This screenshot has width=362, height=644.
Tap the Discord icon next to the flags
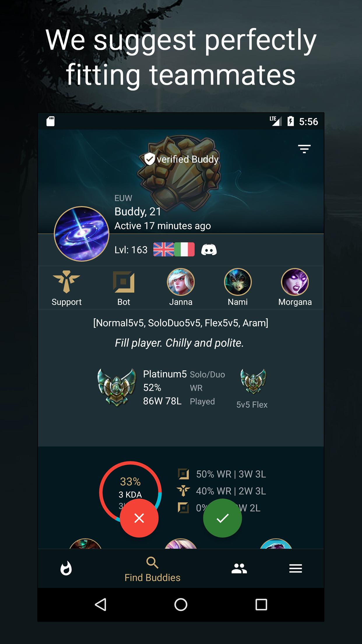209,250
